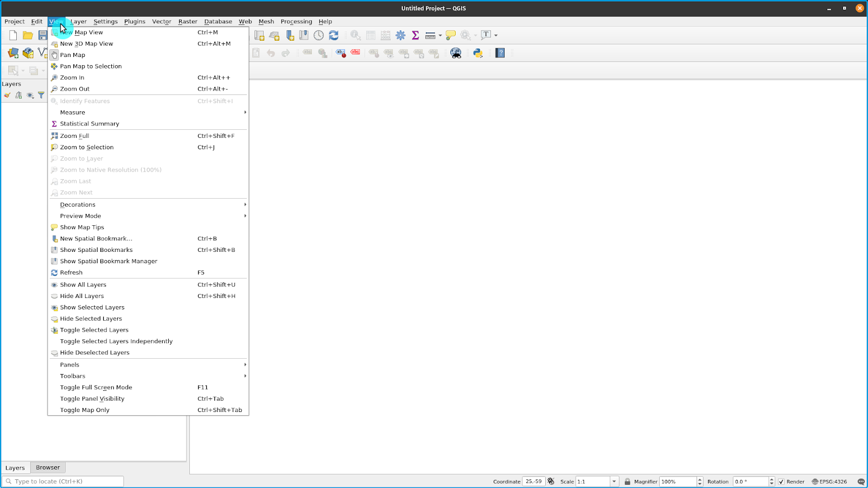This screenshot has width=868, height=488.
Task: Open the MetaSearch globe binoculars icon
Action: (x=456, y=53)
